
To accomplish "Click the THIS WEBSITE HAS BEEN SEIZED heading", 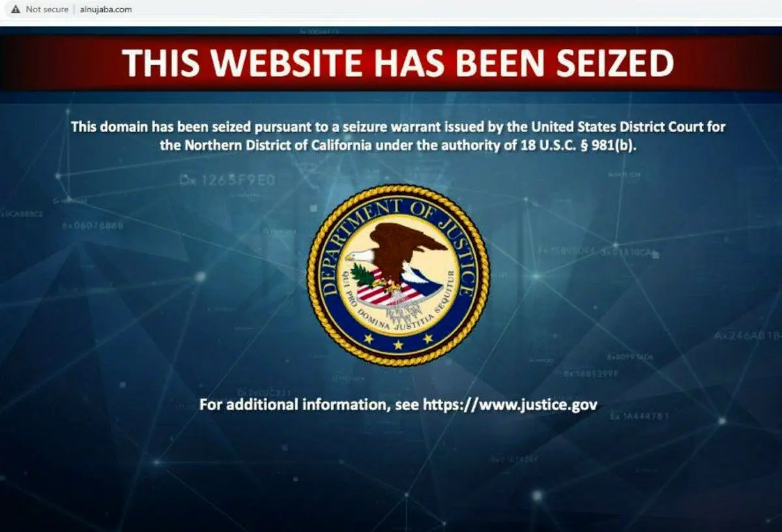I will pyautogui.click(x=398, y=63).
